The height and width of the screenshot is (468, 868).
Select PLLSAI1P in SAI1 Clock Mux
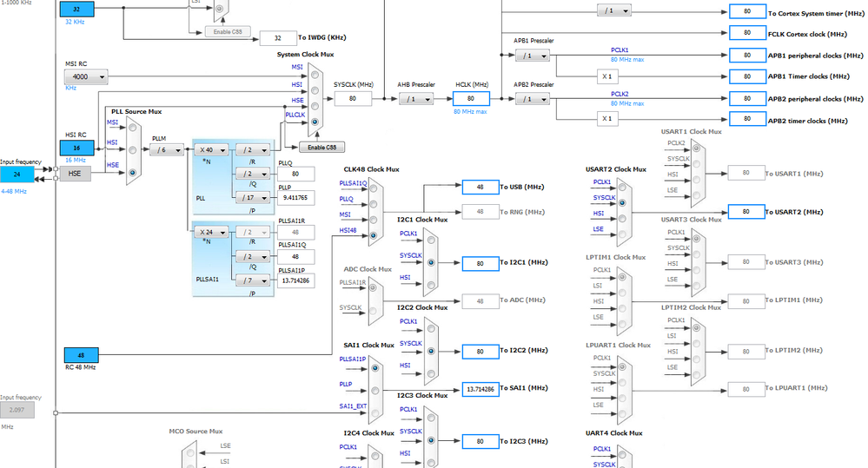tap(375, 368)
